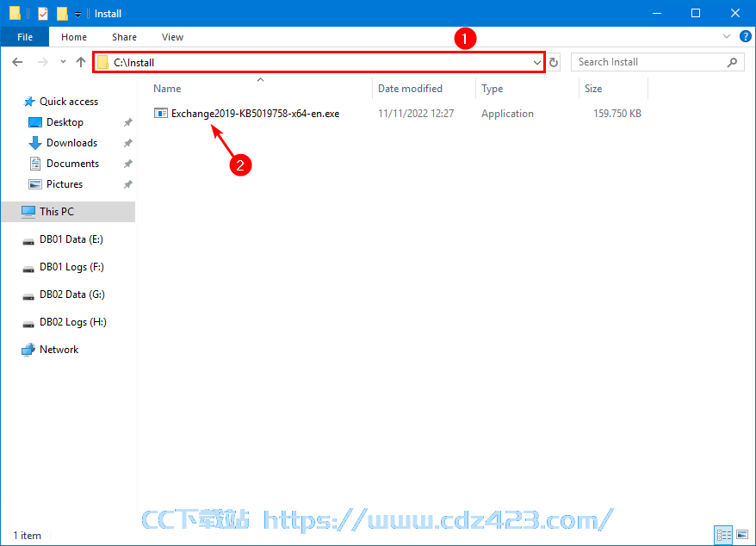Click the pin icon next to Downloads
The width and height of the screenshot is (756, 546).
pyautogui.click(x=127, y=143)
